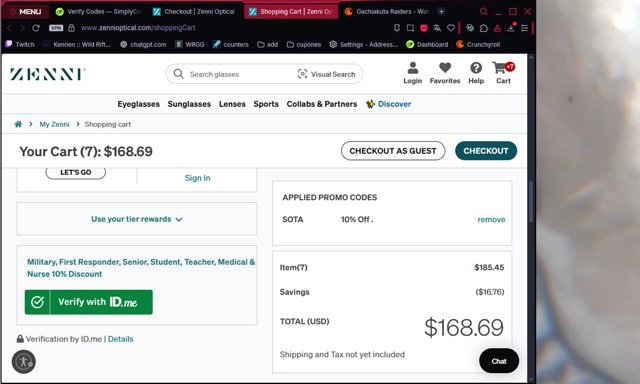Open the Dashboard bookmark
The image size is (640, 384).
[427, 44]
